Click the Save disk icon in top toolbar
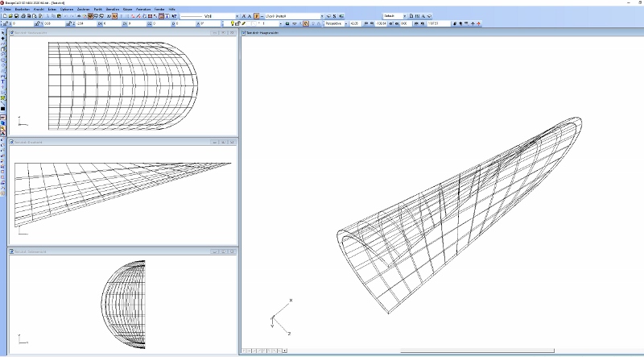The image size is (644, 357). pos(16,16)
